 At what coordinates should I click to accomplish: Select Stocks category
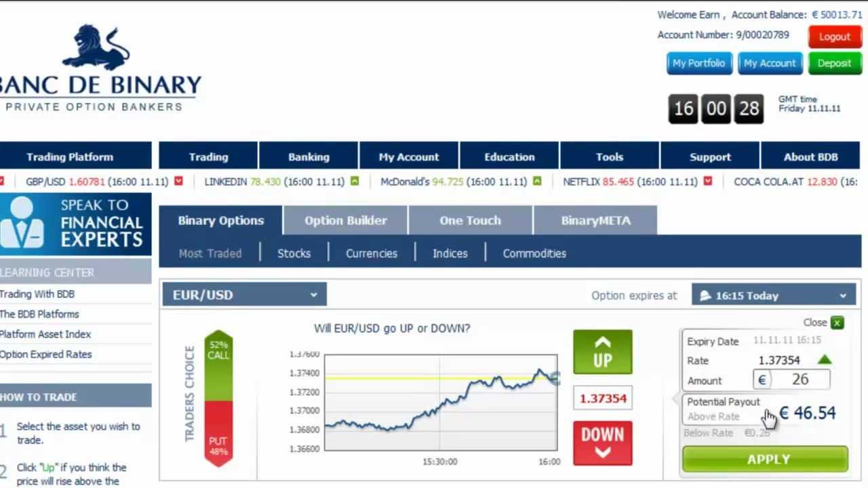tap(294, 253)
